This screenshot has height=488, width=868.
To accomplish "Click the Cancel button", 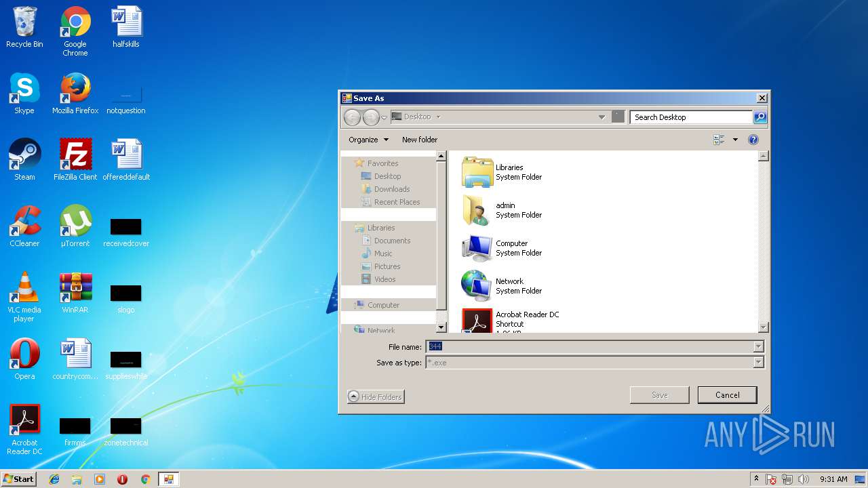I will pos(727,395).
